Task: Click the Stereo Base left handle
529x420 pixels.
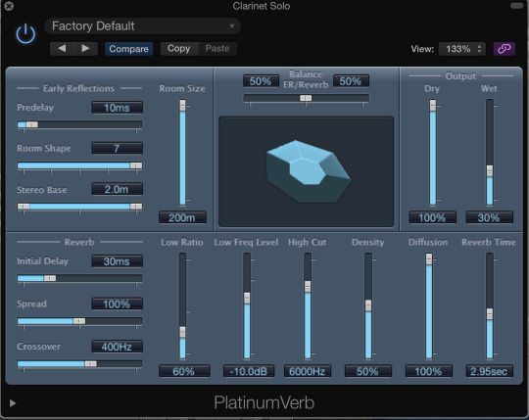Action: coord(24,207)
